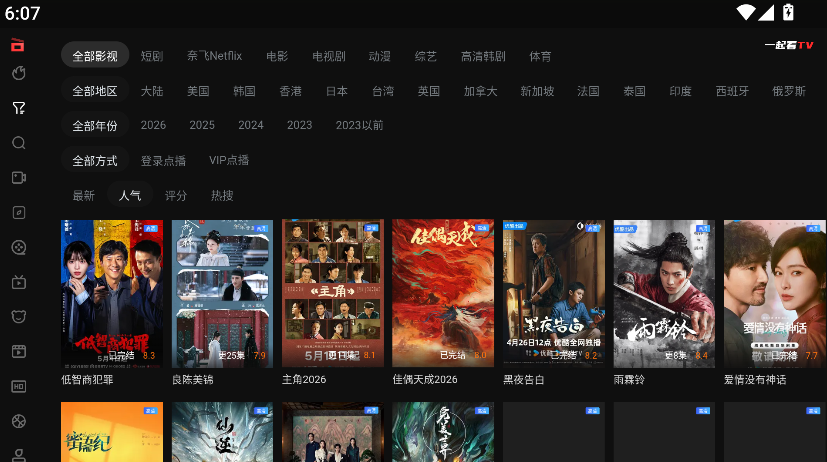The height and width of the screenshot is (462, 827).
Task: Filter region by 大陆
Action: pos(152,91)
